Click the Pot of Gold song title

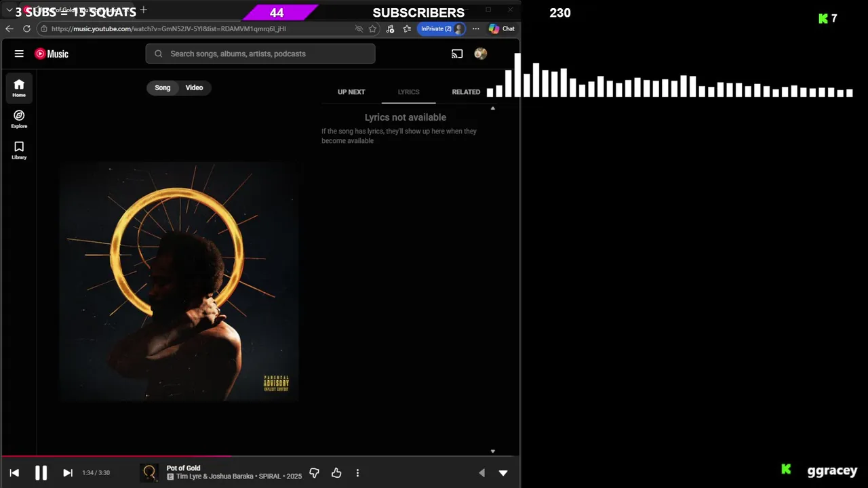click(x=183, y=468)
